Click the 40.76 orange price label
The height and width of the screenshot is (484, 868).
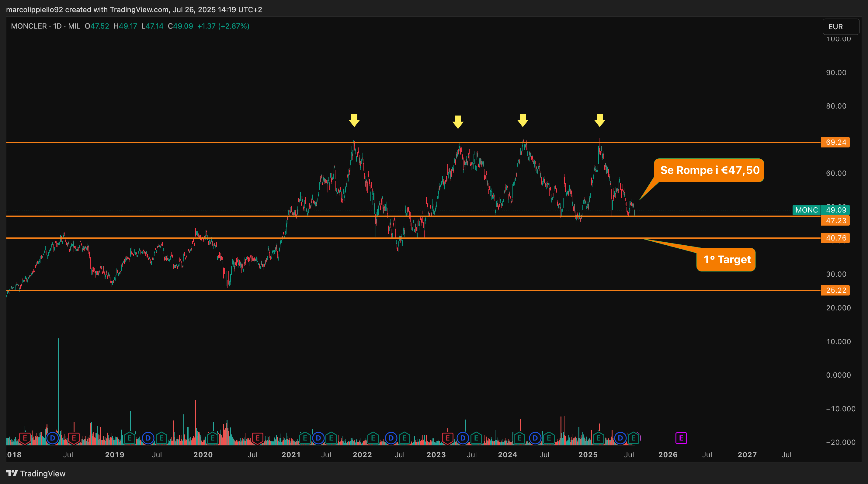point(835,238)
